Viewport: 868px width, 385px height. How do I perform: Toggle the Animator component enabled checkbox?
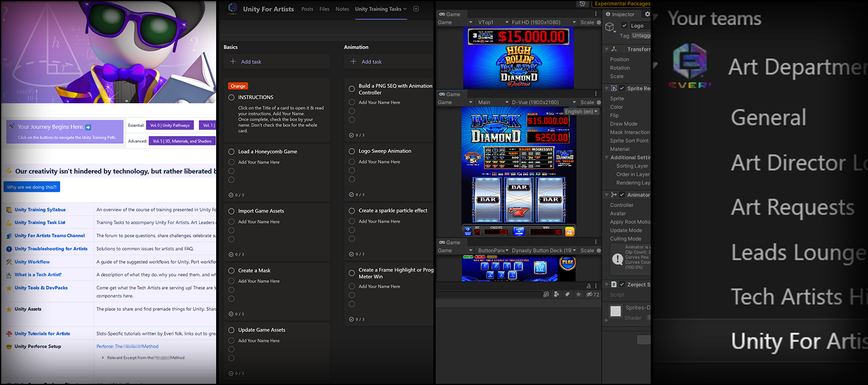coord(622,195)
